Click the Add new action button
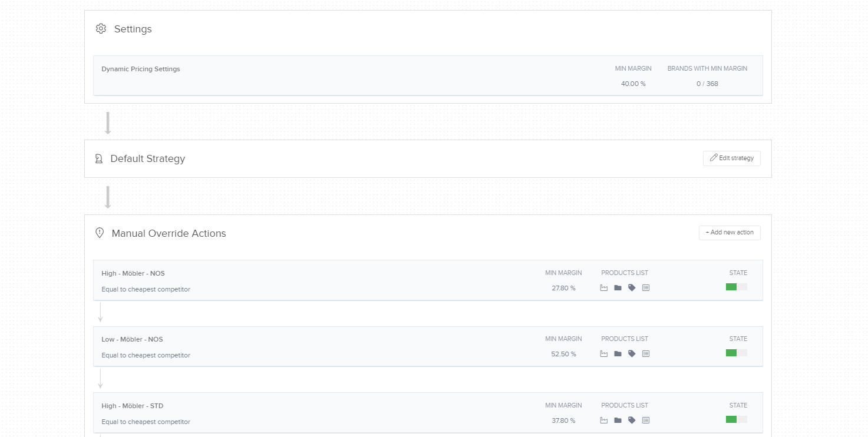Image resolution: width=868 pixels, height=437 pixels. click(730, 233)
